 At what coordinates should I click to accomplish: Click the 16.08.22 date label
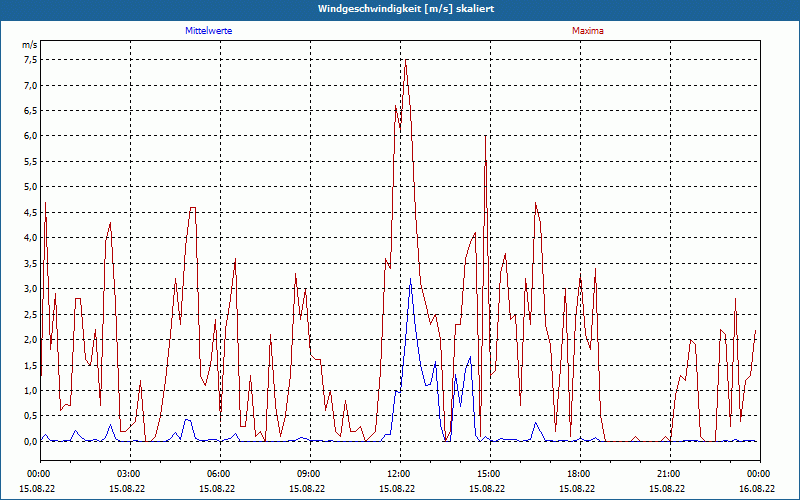point(757,488)
